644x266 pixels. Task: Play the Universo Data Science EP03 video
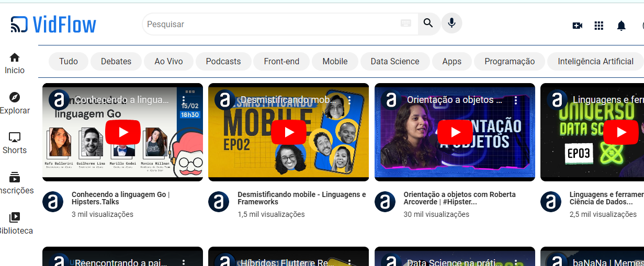pyautogui.click(x=621, y=132)
